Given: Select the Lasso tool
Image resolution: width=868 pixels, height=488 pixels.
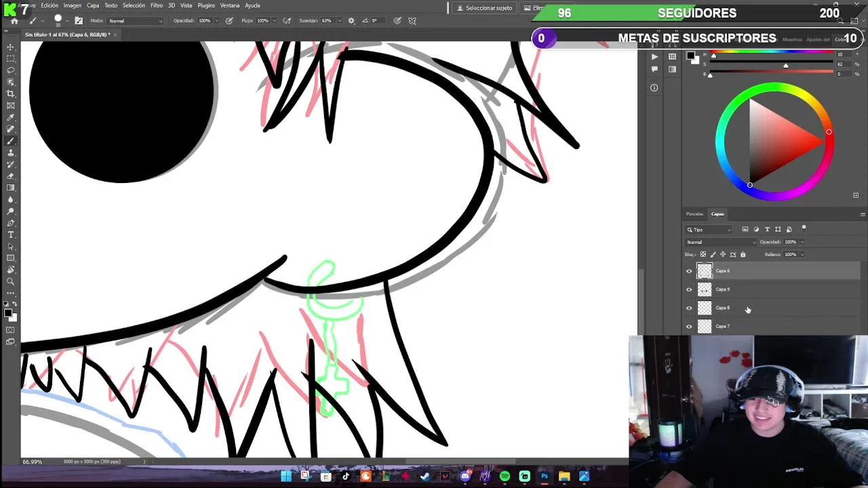Looking at the screenshot, I should (x=10, y=70).
